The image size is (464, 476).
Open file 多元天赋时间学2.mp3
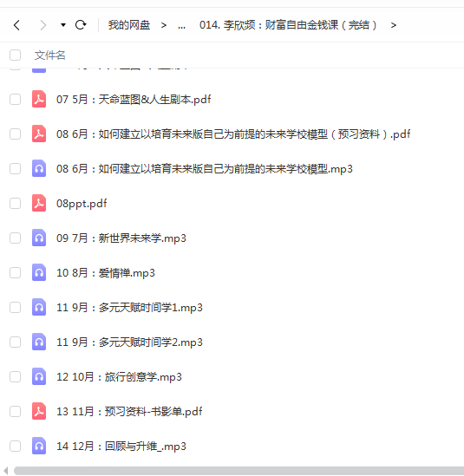click(129, 342)
